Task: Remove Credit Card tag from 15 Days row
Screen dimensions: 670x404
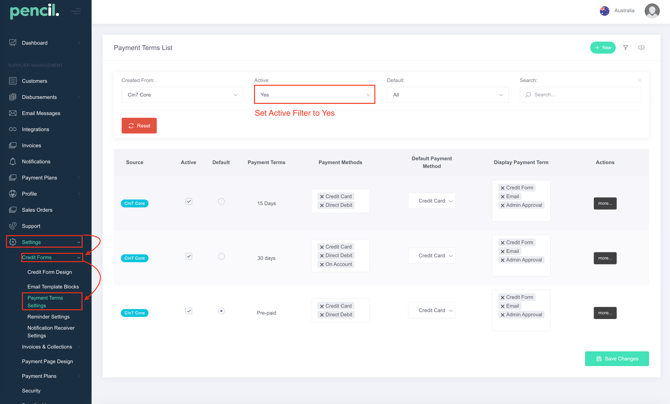Action: (x=322, y=197)
